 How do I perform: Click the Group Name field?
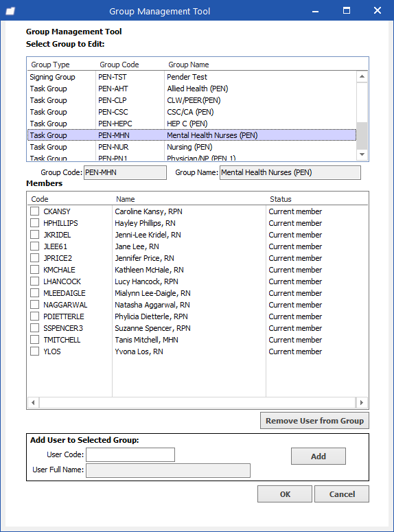coord(290,172)
